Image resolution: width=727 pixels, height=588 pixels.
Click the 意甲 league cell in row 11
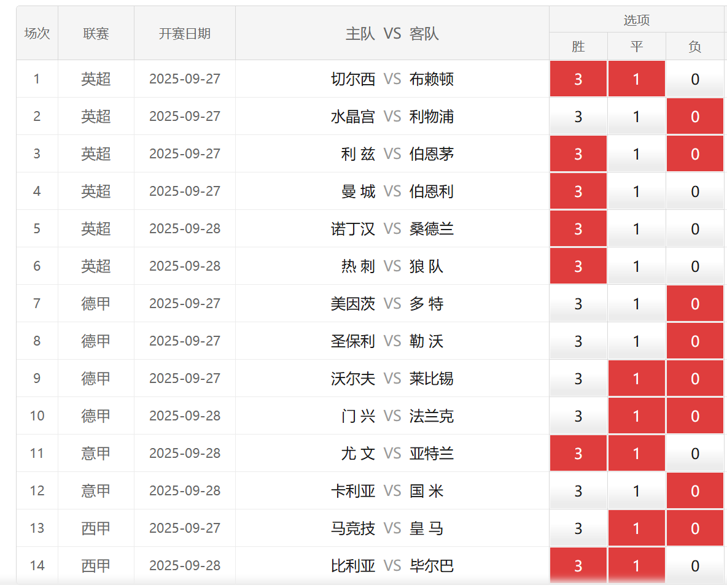(x=96, y=454)
